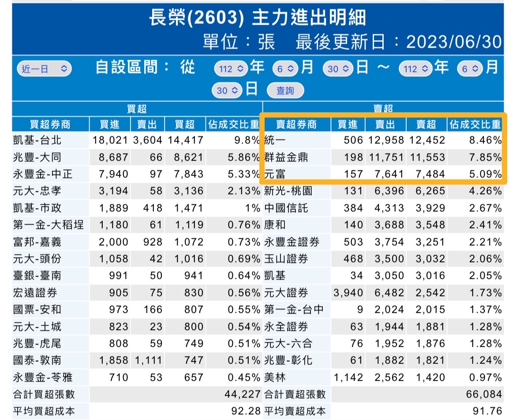Click the 平均賣超成本 label

295,411
